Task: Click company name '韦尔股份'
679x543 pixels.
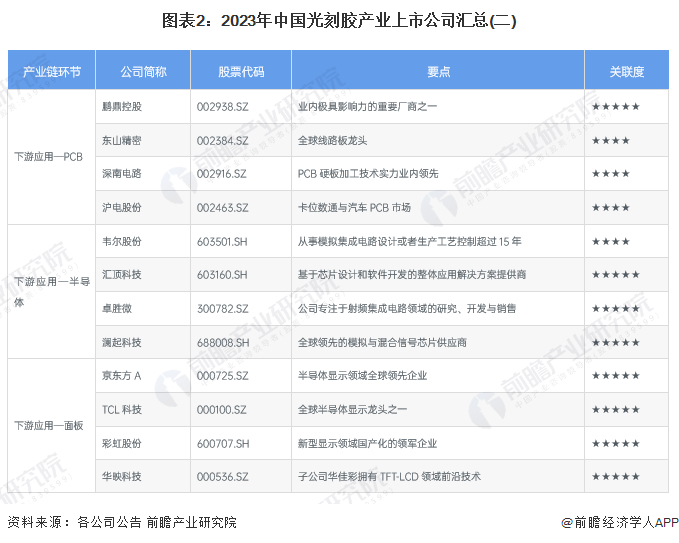Action: (x=122, y=241)
